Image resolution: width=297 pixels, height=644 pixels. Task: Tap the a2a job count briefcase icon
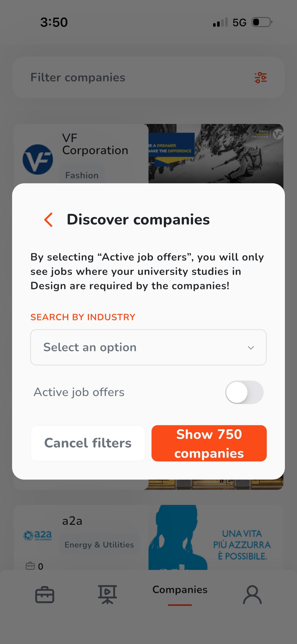point(30,566)
